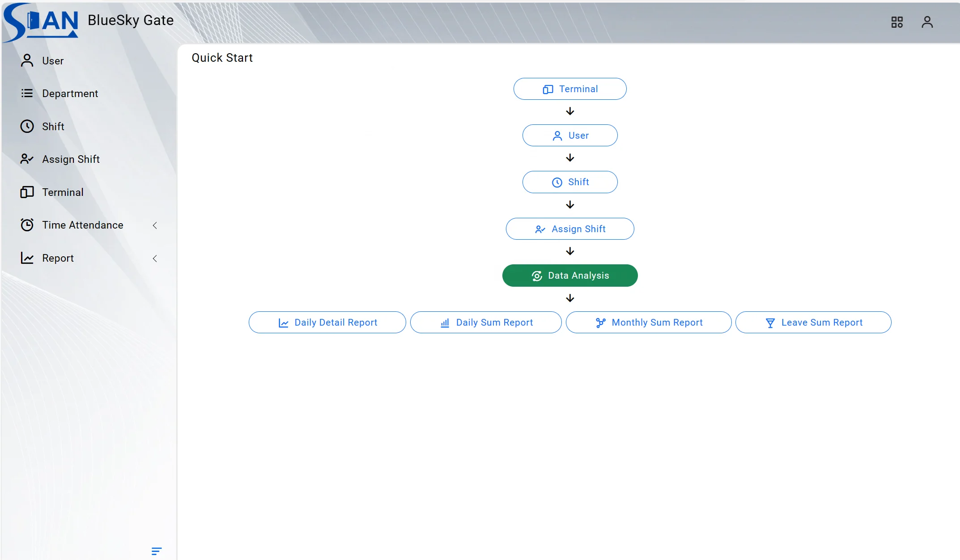The height and width of the screenshot is (560, 960).
Task: Open the Daily Detail Report
Action: click(x=327, y=322)
